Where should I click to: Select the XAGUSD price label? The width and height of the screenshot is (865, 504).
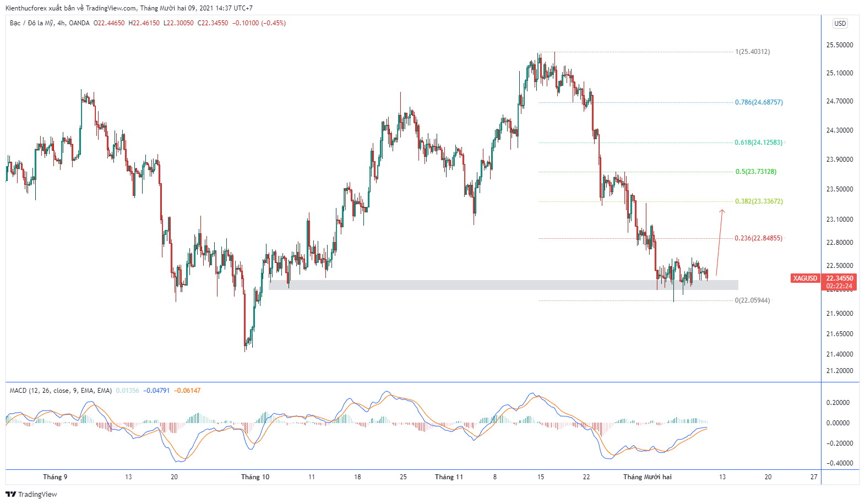click(x=805, y=278)
